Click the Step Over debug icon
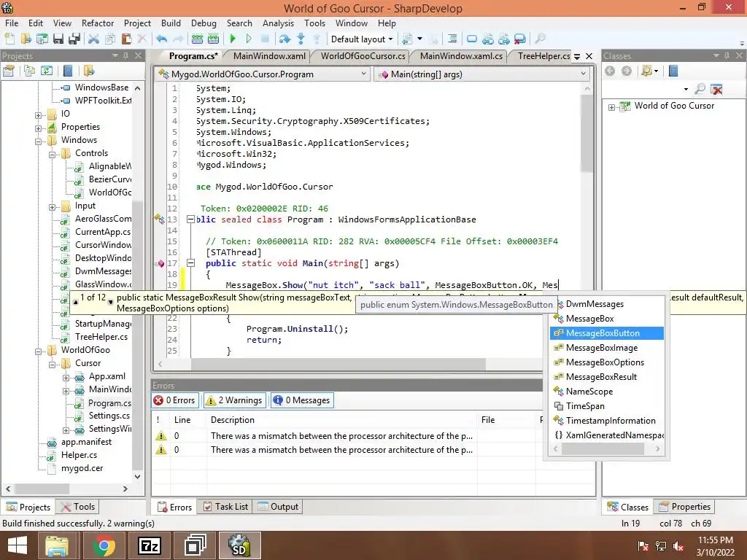747x560 pixels. tap(285, 39)
